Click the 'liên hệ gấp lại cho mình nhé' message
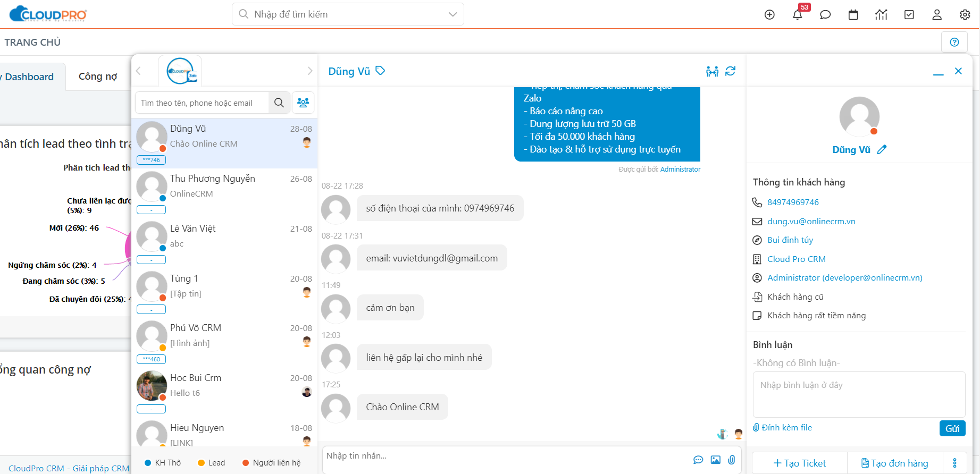 424,358
